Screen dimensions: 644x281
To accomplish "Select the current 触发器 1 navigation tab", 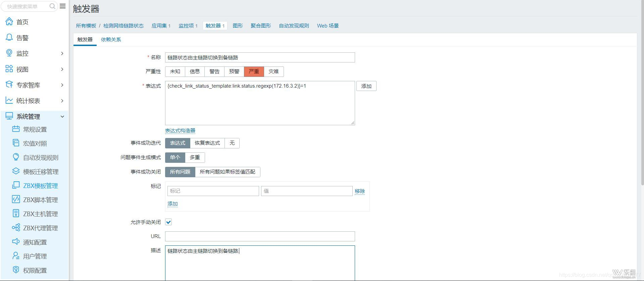I will [x=215, y=26].
